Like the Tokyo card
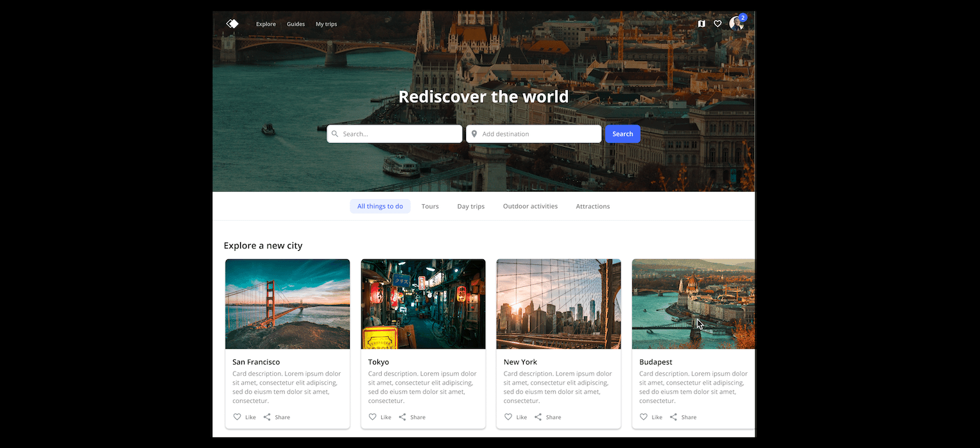980x448 pixels. coord(379,417)
